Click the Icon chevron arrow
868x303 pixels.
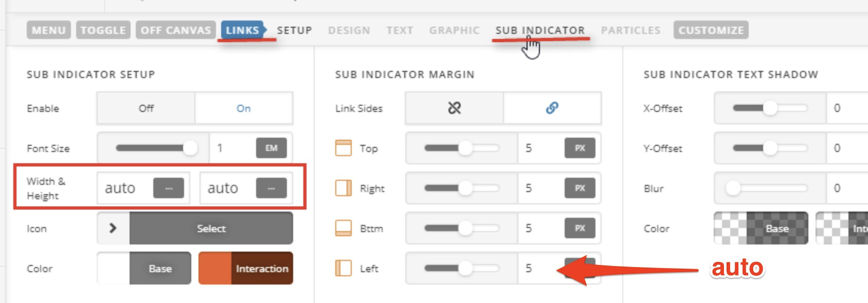click(x=113, y=228)
